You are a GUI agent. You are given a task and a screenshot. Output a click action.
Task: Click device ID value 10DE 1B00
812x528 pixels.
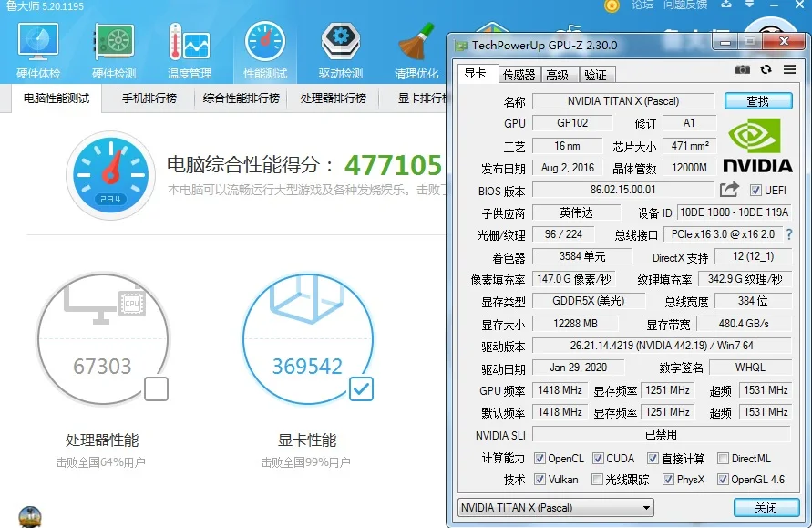tap(734, 212)
